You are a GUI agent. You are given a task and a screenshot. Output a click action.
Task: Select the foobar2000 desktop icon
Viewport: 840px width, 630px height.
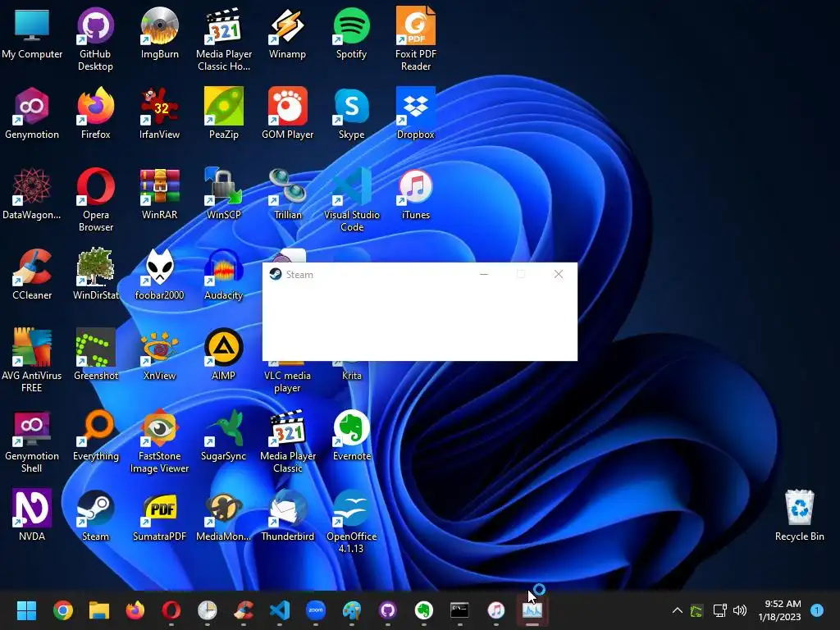coord(159,273)
